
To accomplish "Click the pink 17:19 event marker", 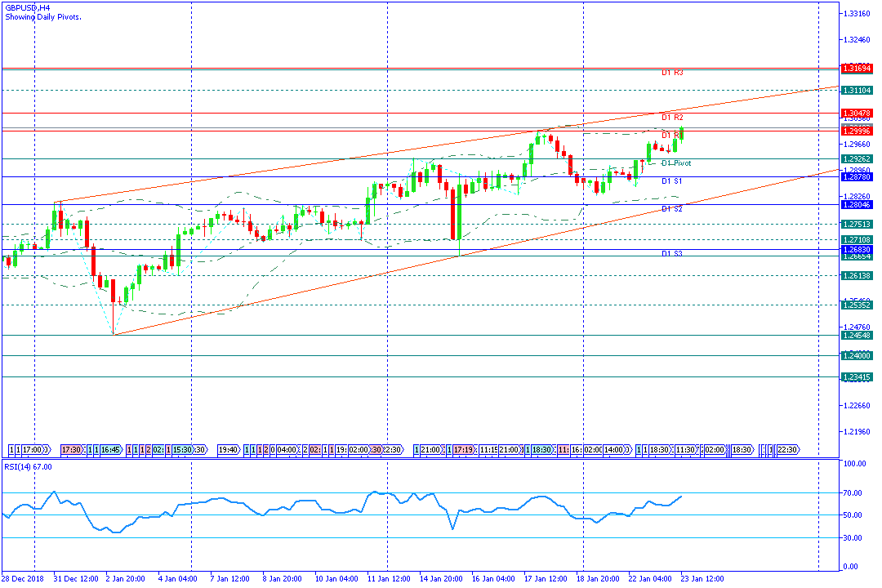I will coord(465,450).
